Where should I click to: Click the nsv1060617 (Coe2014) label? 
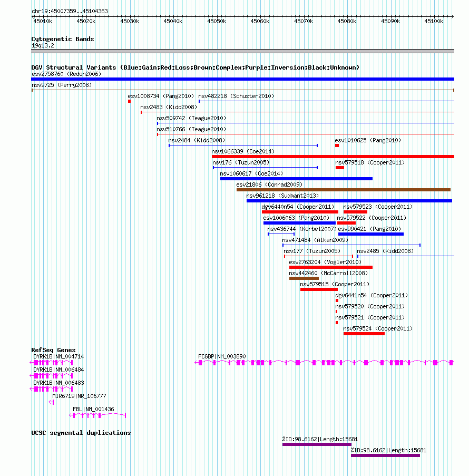[251, 173]
